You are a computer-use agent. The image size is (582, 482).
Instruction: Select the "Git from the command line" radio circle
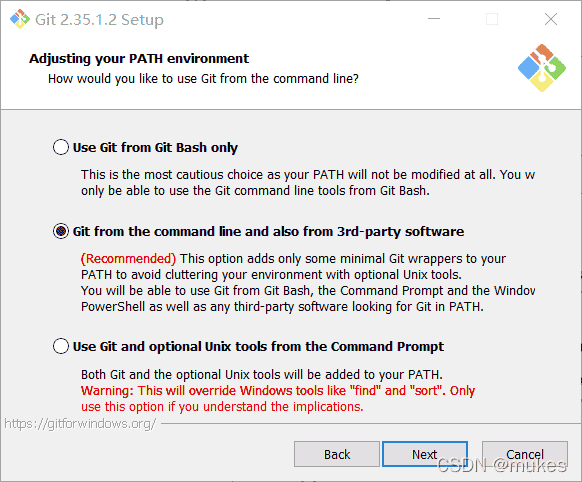(x=61, y=231)
